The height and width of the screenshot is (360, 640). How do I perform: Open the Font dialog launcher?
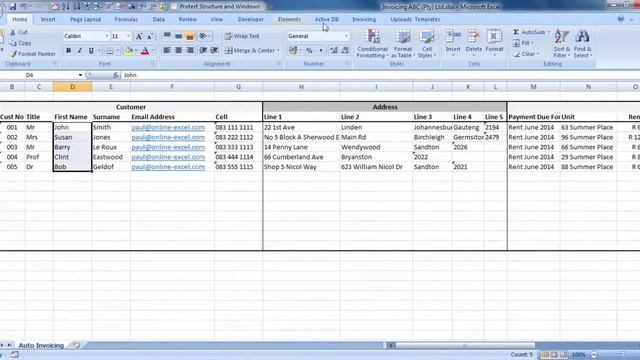[x=153, y=64]
